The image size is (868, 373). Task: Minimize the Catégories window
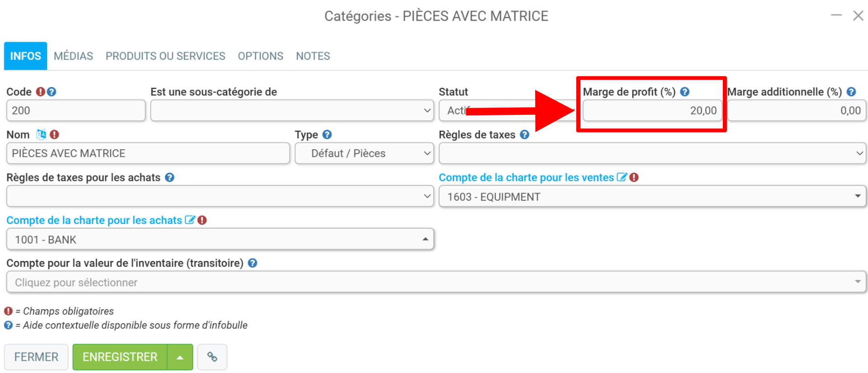(x=836, y=15)
